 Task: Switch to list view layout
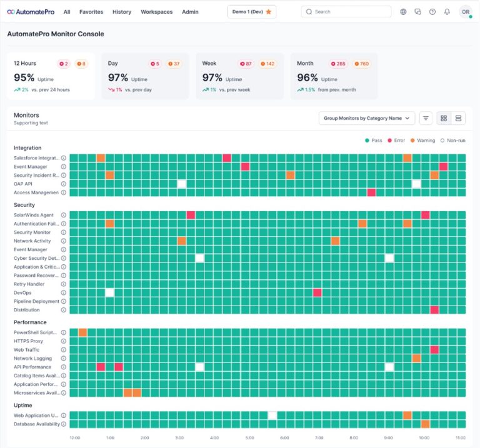[458, 118]
